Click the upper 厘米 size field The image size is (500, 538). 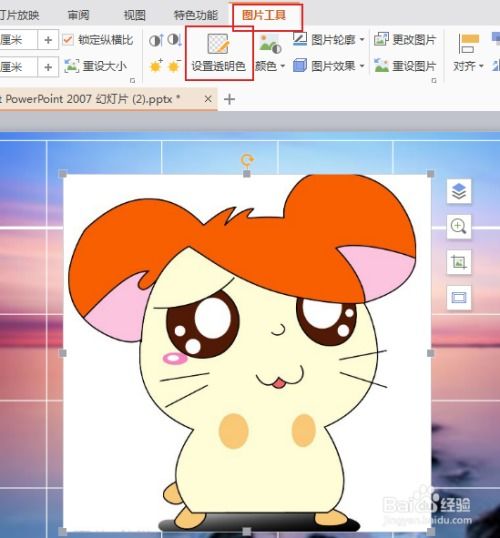[x=18, y=40]
